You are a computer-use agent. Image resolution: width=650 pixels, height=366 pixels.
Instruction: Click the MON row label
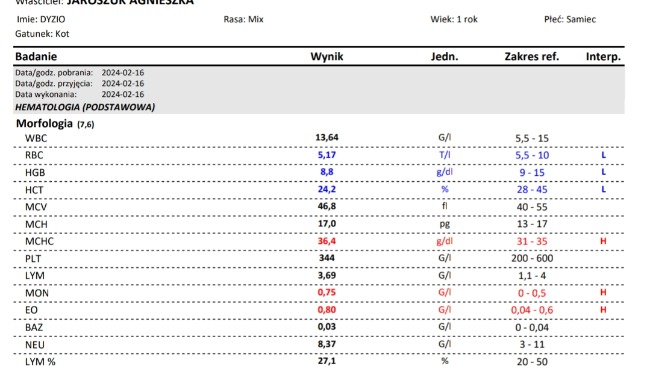pyautogui.click(x=37, y=293)
